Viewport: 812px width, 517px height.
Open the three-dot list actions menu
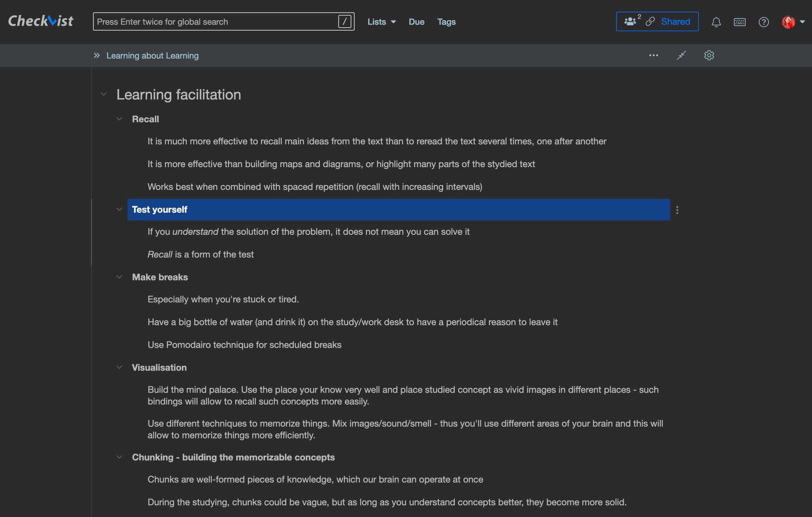(653, 55)
